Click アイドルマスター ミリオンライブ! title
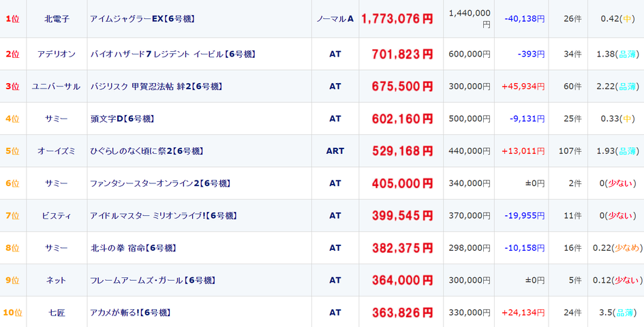 (164, 215)
